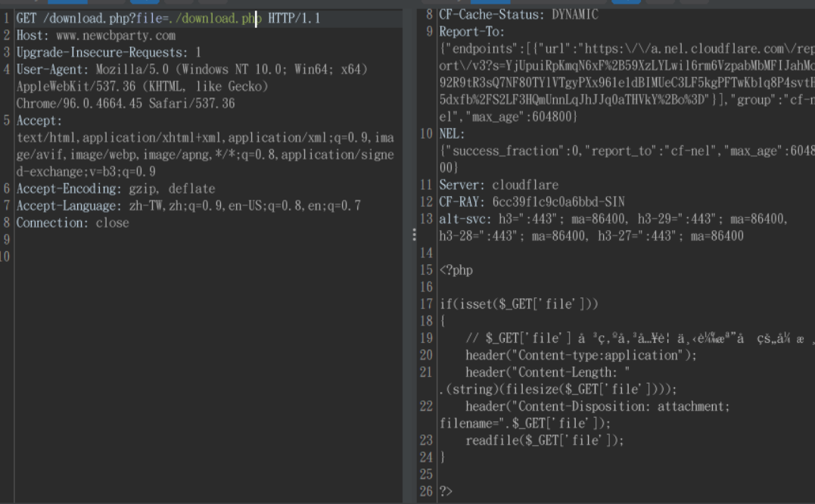Viewport: 815px width, 504px height.
Task: Click the User-Agent: Mozilla/5.0 header line
Action: [x=191, y=70]
